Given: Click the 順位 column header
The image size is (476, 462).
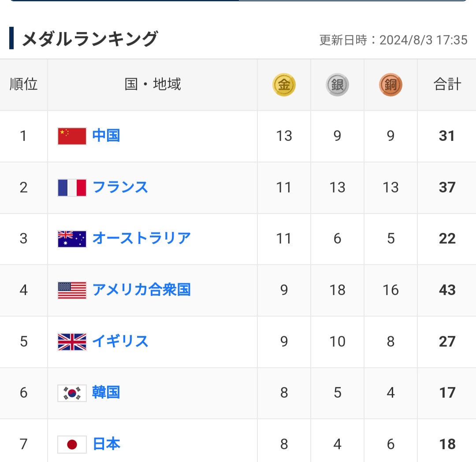Looking at the screenshot, I should (x=23, y=84).
